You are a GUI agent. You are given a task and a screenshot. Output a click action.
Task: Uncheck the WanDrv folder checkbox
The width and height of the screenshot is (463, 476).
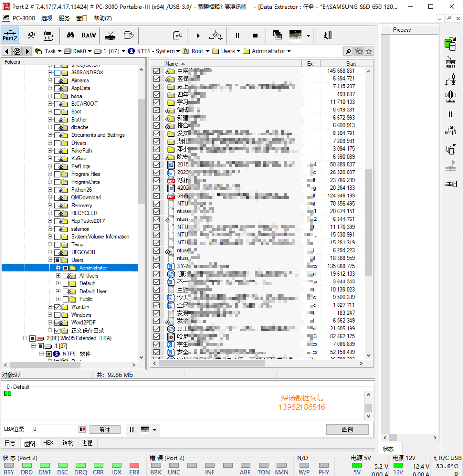(x=58, y=307)
